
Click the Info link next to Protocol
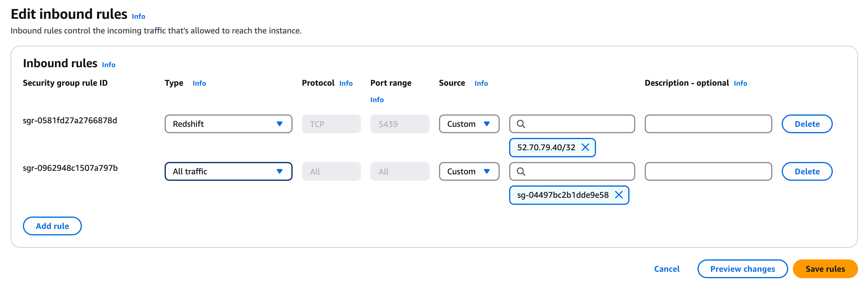(345, 83)
